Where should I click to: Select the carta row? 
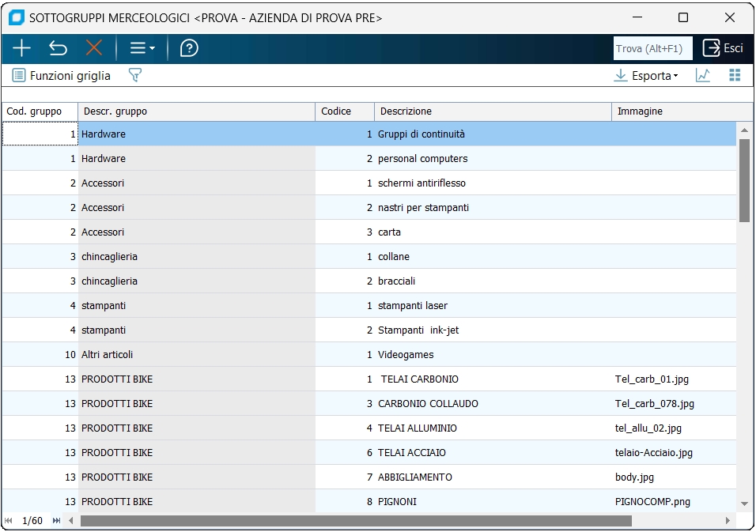pos(369,232)
